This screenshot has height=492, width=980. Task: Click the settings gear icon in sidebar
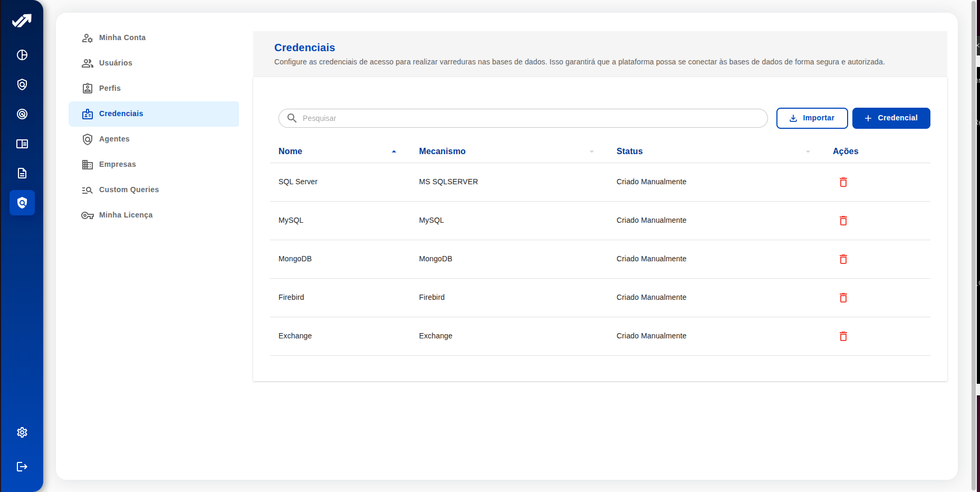(x=22, y=432)
